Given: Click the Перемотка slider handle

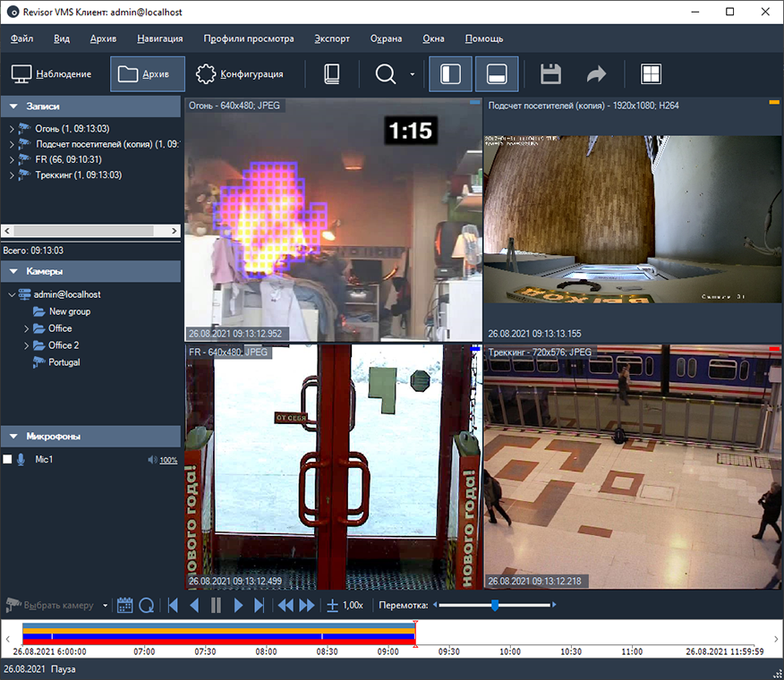Looking at the screenshot, I should (494, 606).
